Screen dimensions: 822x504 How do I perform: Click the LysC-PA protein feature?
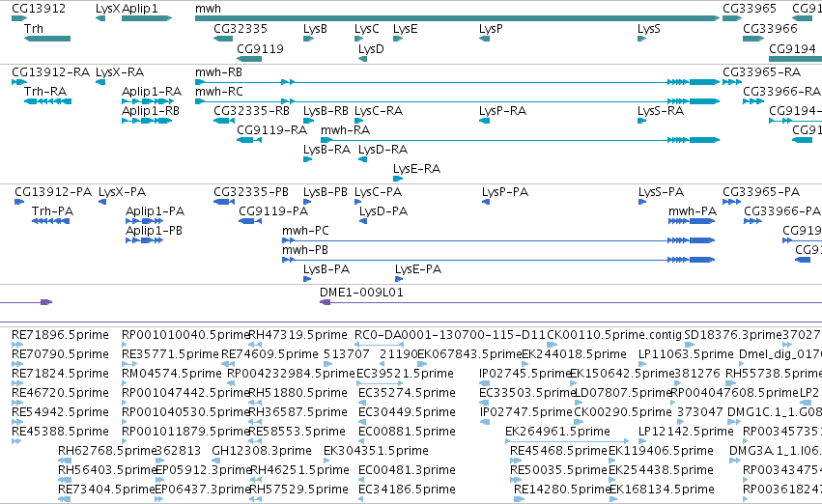coord(358,202)
